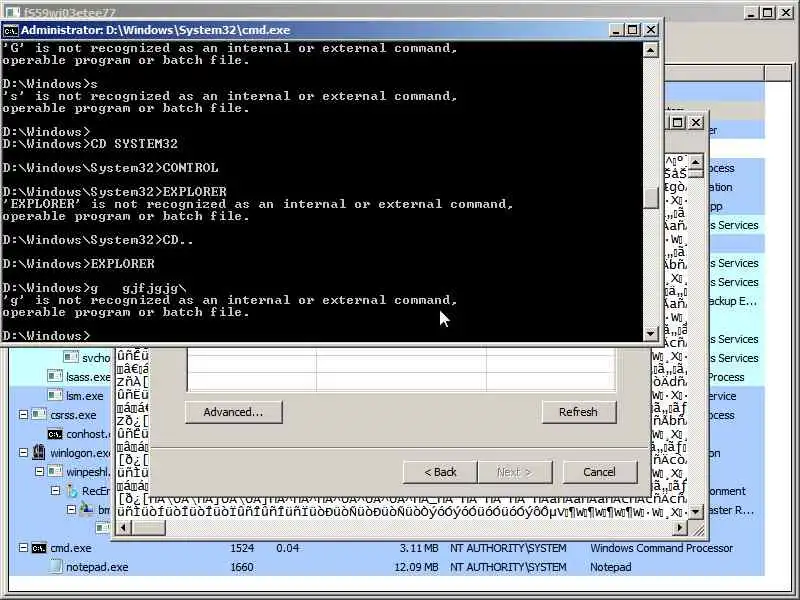Select the lsm.exe process icon
Screen dimensions: 800x600
[55, 395]
